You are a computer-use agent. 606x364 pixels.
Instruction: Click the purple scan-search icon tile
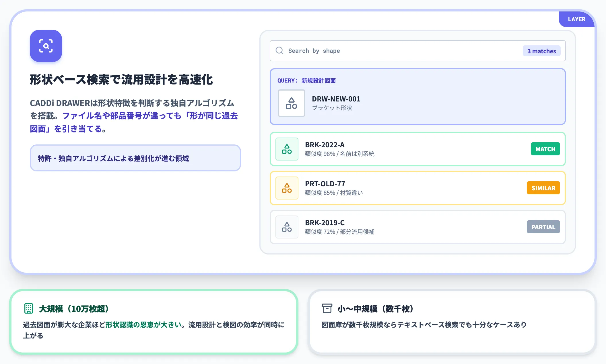pyautogui.click(x=46, y=46)
